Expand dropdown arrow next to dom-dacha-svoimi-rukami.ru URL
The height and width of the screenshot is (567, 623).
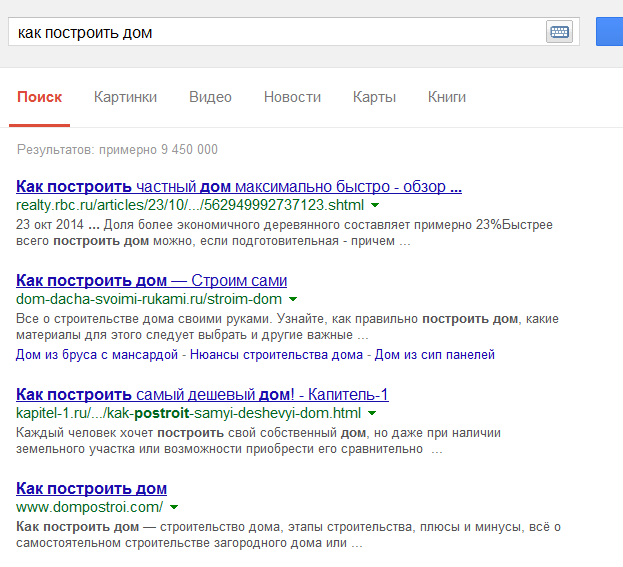pos(293,299)
